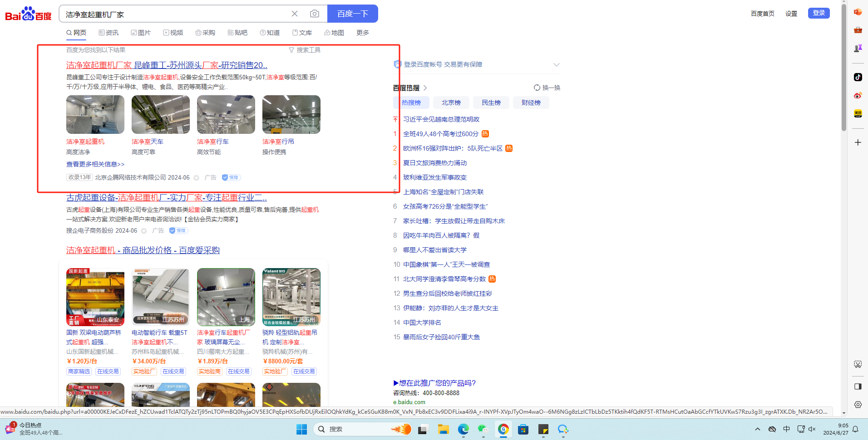The image size is (868, 440).
Task: Open hot topic 夏日文旅消费热力涌动
Action: pos(435,163)
